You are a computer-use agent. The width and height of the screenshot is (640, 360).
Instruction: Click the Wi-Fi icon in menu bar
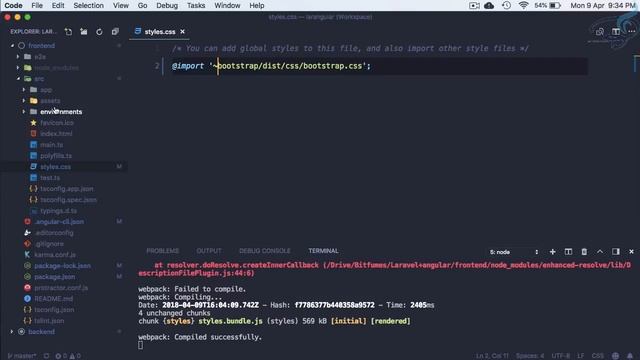pos(524,5)
